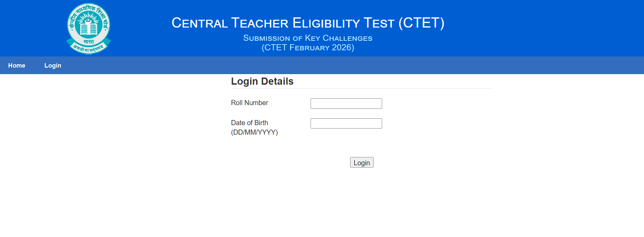Viewport: 644px width, 237px height.
Task: Click the word Central in the header title
Action: click(200, 23)
